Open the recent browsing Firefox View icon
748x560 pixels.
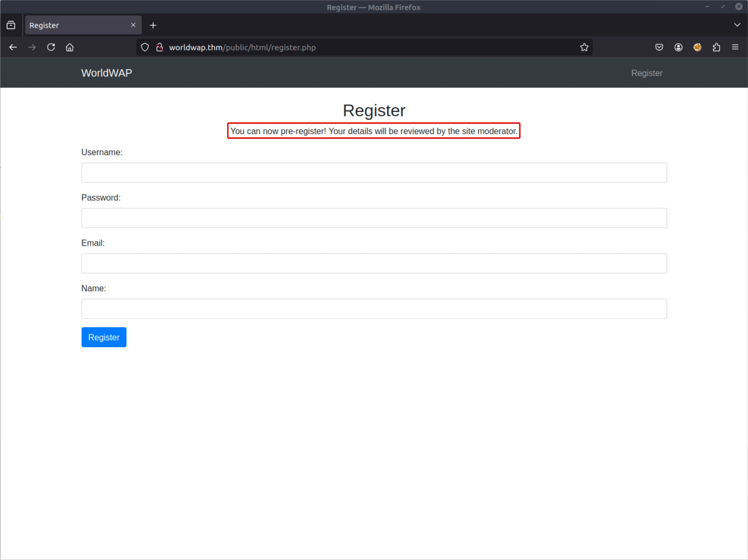tap(11, 25)
